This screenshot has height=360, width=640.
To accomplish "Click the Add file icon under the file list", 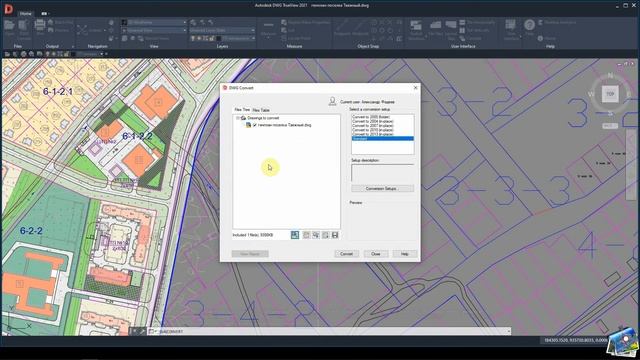I will tap(295, 235).
